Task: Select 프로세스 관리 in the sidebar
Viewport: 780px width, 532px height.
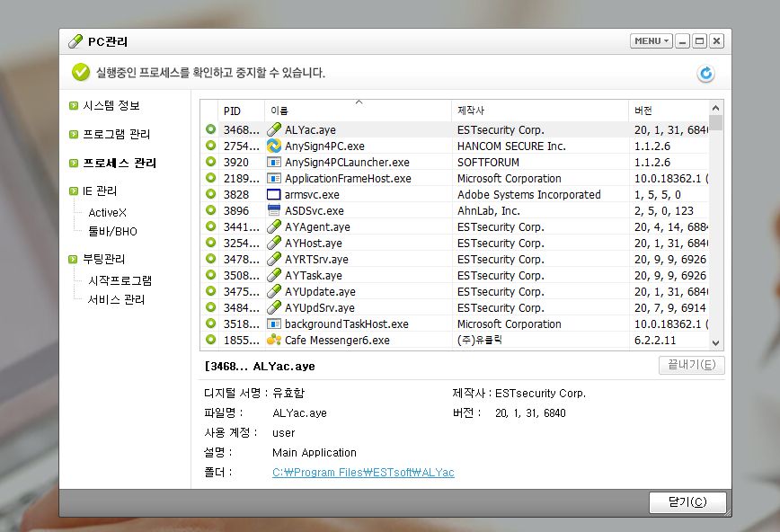Action: 119,164
